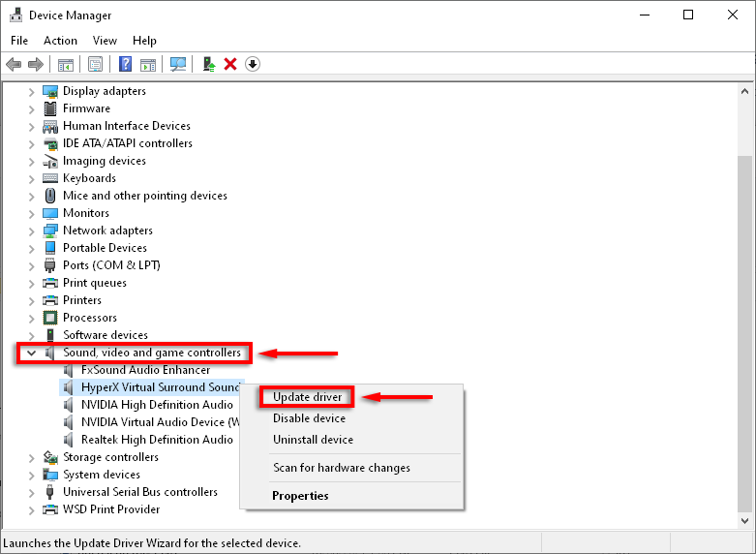Click the red X Uninstall device icon

tap(230, 64)
